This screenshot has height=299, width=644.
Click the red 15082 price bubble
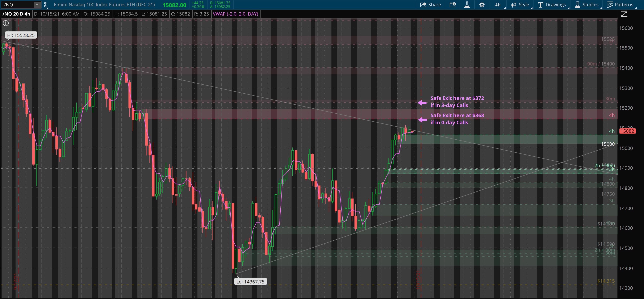[627, 131]
